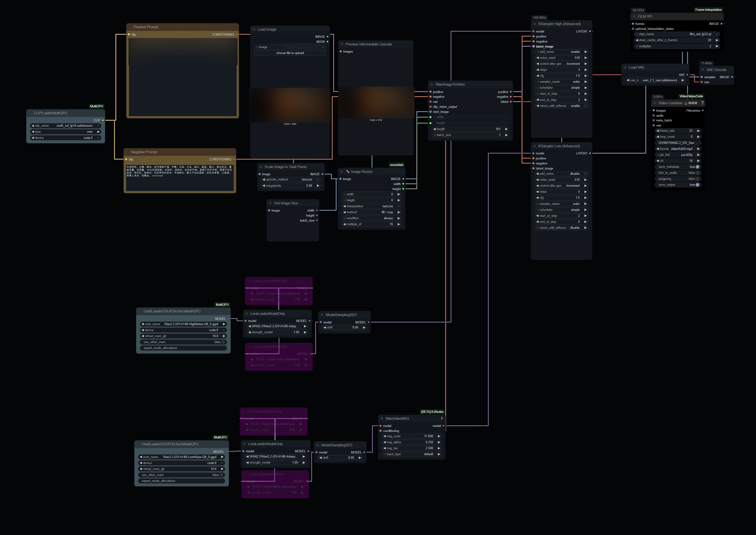Click the Filenames output port on Video Combine
The height and width of the screenshot is (535, 756).
[x=703, y=110]
